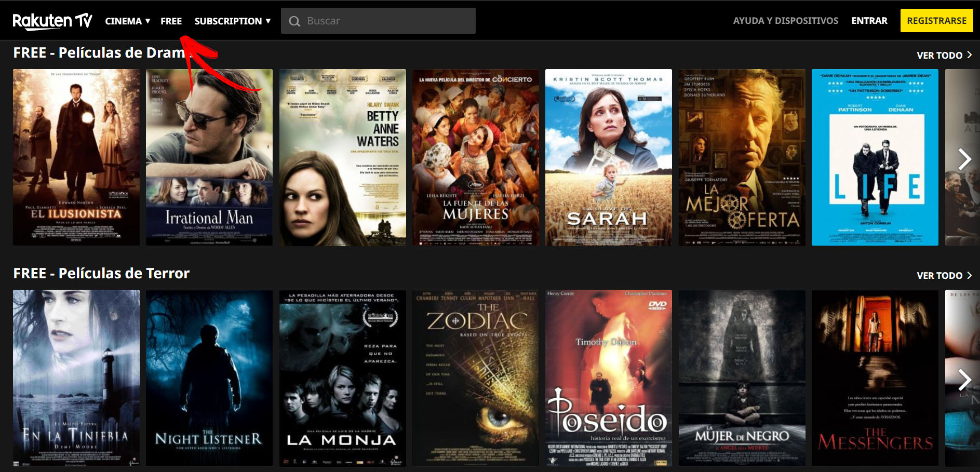Open La Fuente de las Mujeres poster
This screenshot has width=980, height=472.
476,157
